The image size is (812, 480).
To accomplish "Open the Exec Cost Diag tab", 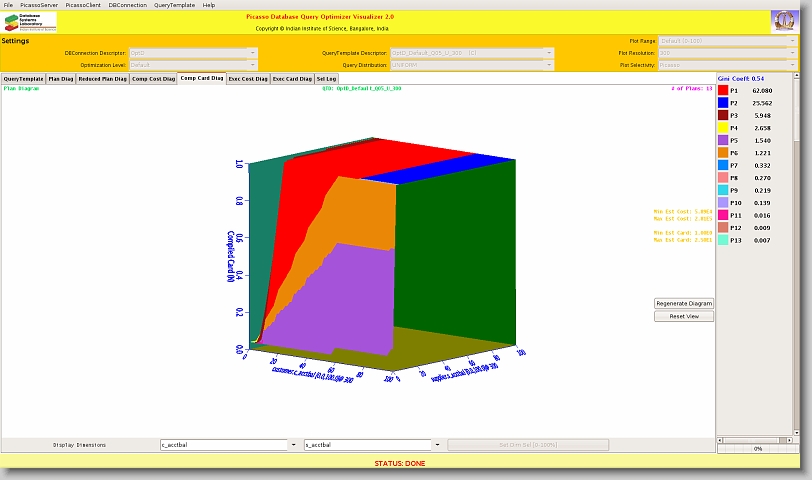I will [x=247, y=78].
